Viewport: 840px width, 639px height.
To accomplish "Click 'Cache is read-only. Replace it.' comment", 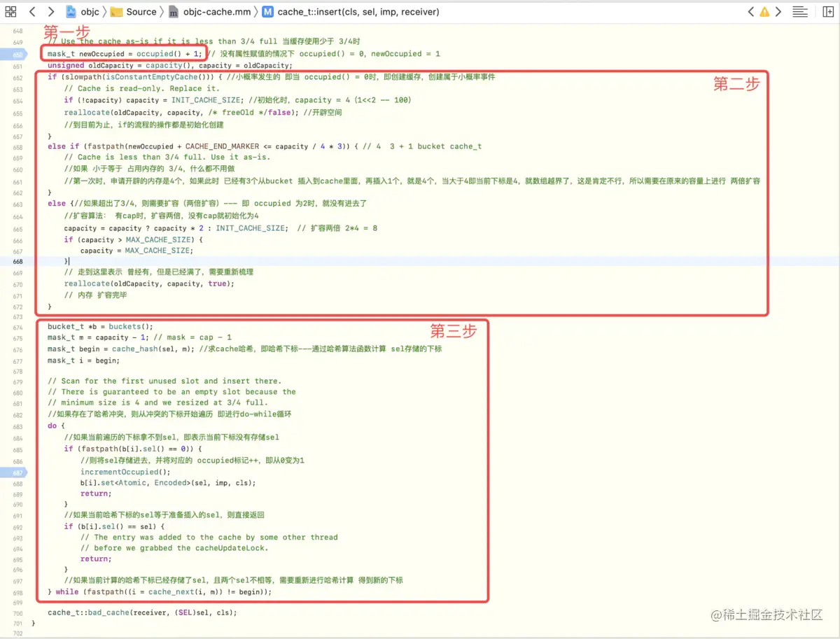I will pyautogui.click(x=142, y=89).
